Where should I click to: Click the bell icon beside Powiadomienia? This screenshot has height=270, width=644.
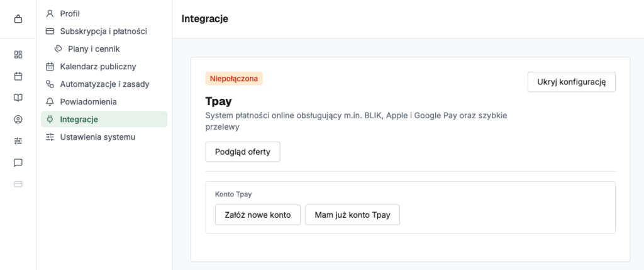[50, 102]
